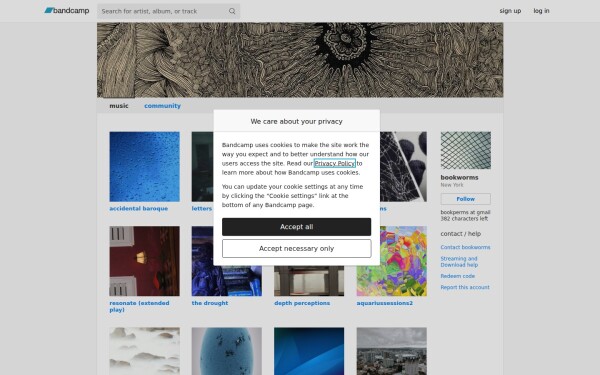Open the letters album title link
This screenshot has width=600, height=375.
[x=202, y=209]
